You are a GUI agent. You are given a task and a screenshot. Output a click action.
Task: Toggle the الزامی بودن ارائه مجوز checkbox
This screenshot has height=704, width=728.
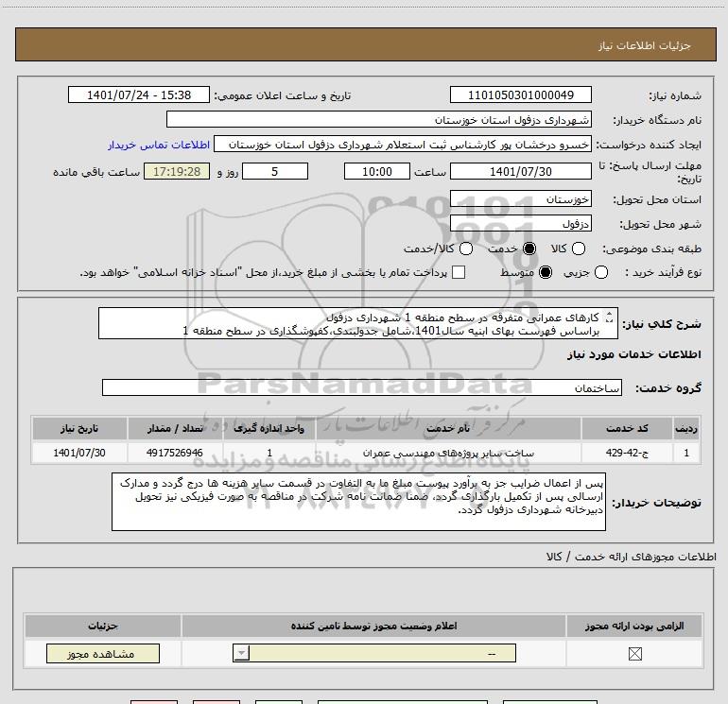(x=634, y=654)
